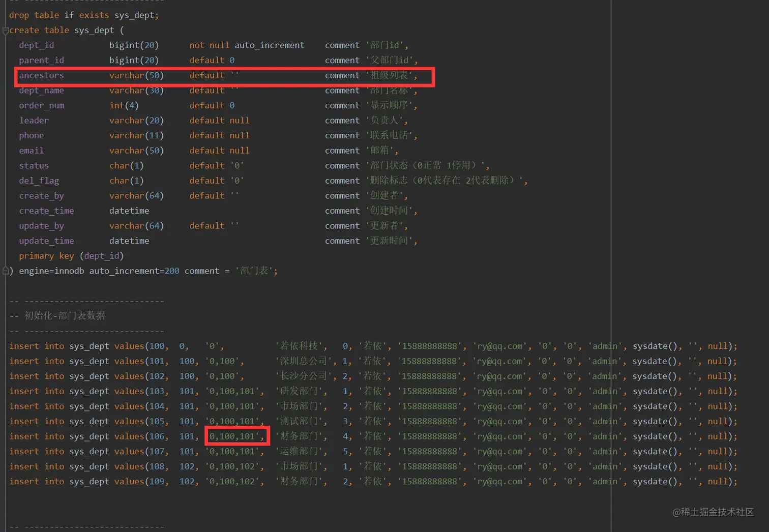The width and height of the screenshot is (769, 532).
Task: Click the 'create_time' column name
Action: point(47,211)
